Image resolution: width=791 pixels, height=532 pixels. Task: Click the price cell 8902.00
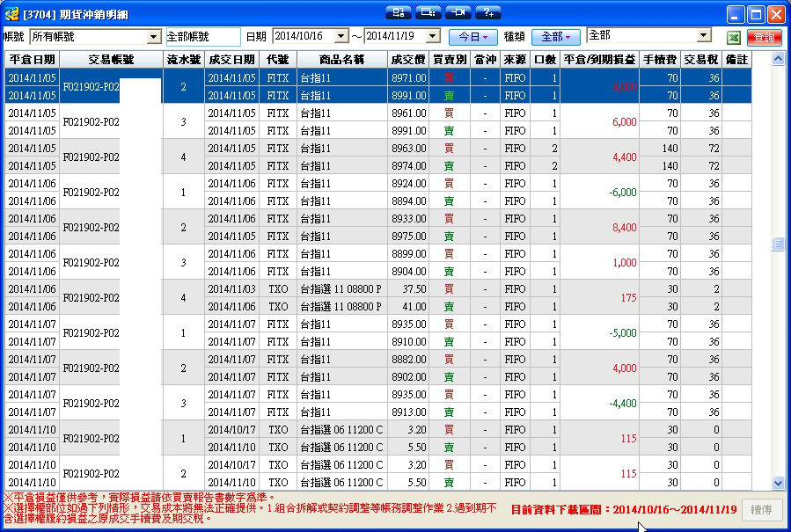(408, 376)
